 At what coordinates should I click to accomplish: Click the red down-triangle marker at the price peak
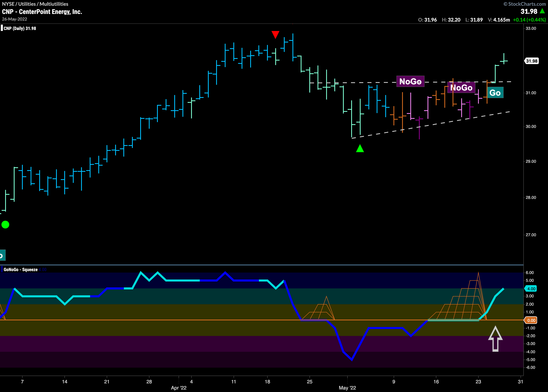(x=275, y=34)
